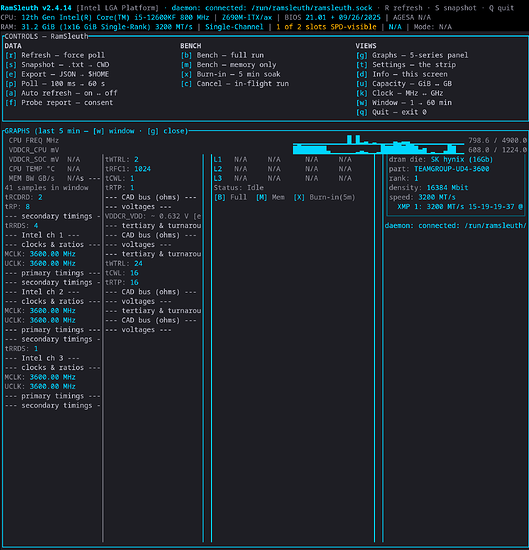Click the CPU FREQ MHz sparkline graph
The width and height of the screenshot is (529, 550).
[379, 140]
